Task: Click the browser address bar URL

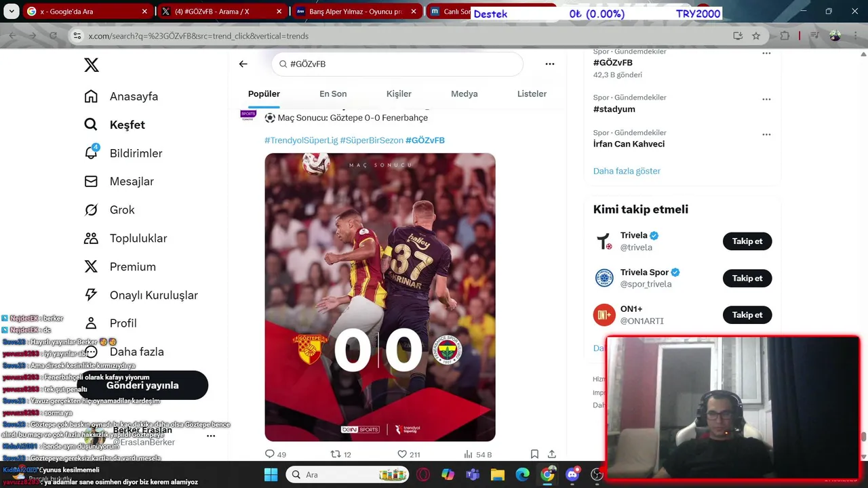Action: (x=198, y=36)
